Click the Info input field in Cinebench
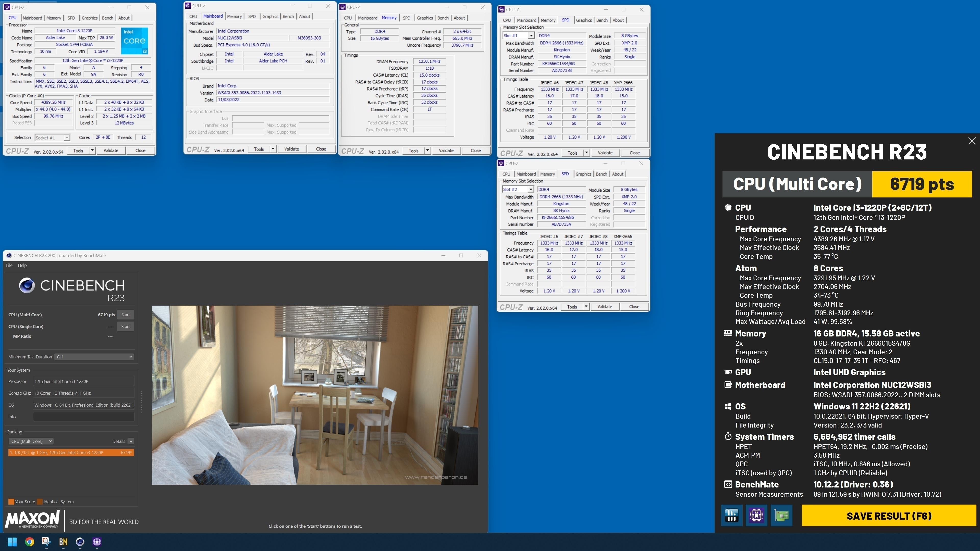 point(84,417)
